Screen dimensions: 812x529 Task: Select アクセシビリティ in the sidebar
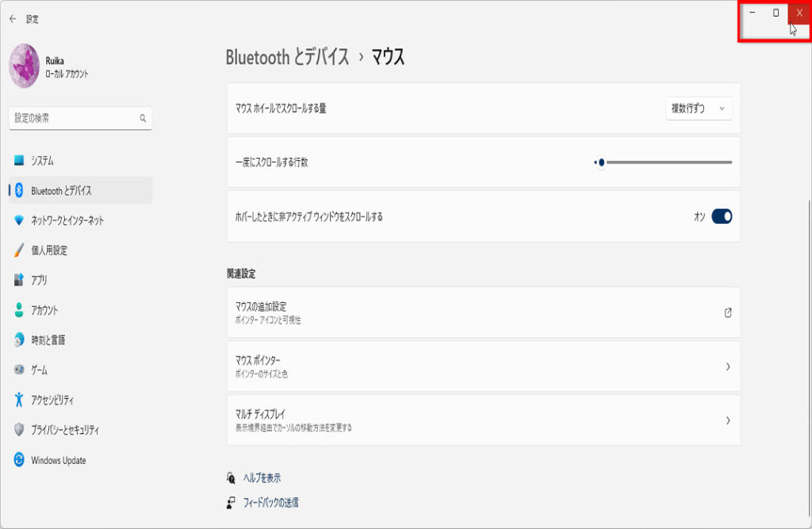[52, 400]
